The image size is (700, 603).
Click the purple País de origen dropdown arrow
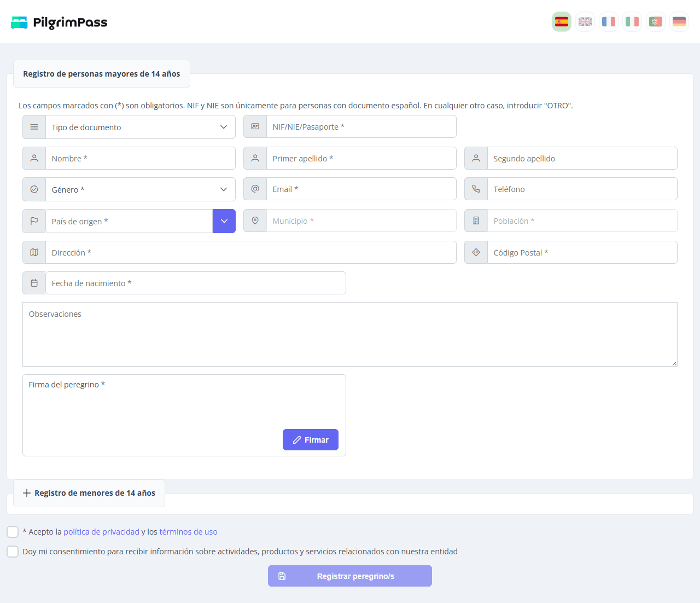[224, 221]
